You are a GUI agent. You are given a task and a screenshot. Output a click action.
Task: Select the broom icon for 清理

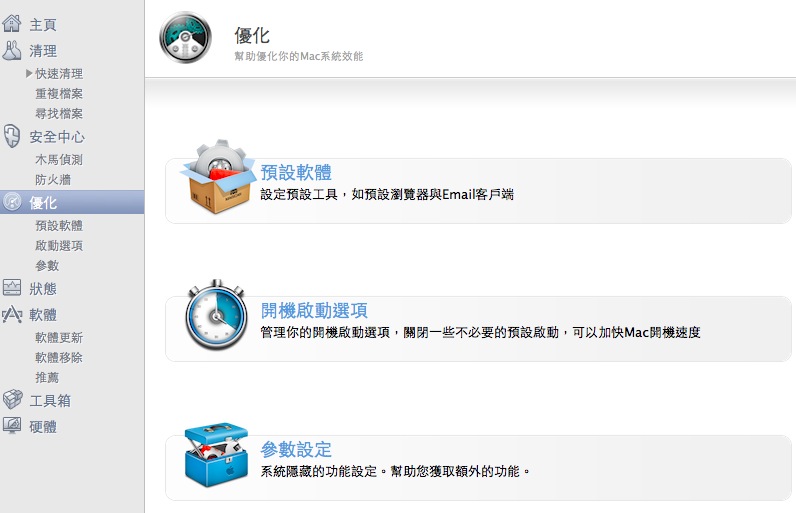[x=11, y=50]
